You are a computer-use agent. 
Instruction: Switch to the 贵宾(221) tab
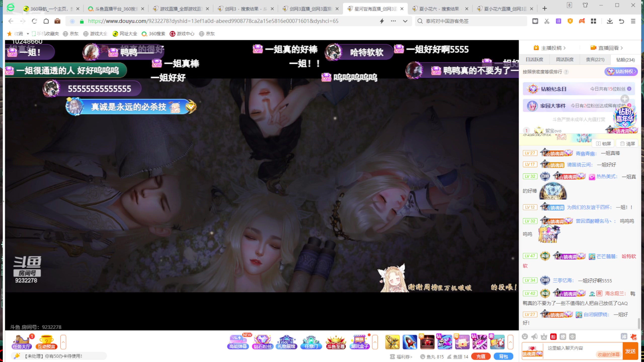(595, 60)
